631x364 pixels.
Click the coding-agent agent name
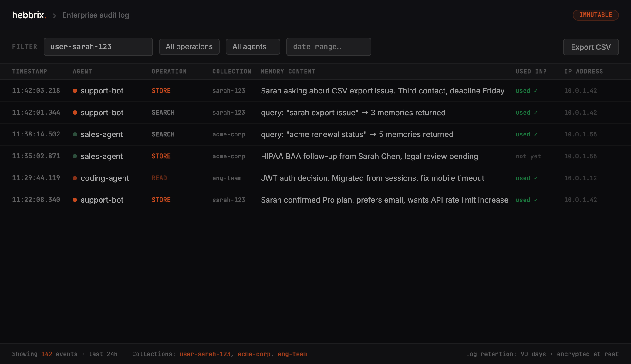[x=105, y=178]
